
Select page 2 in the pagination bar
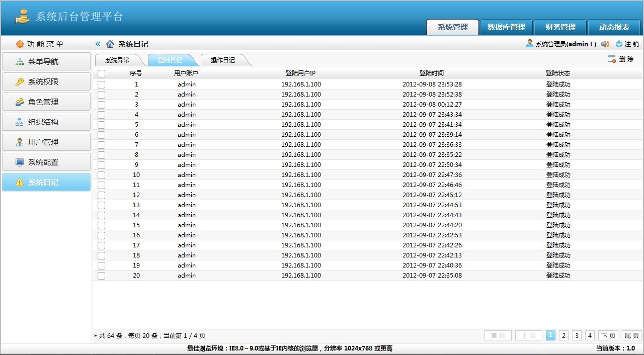(563, 335)
